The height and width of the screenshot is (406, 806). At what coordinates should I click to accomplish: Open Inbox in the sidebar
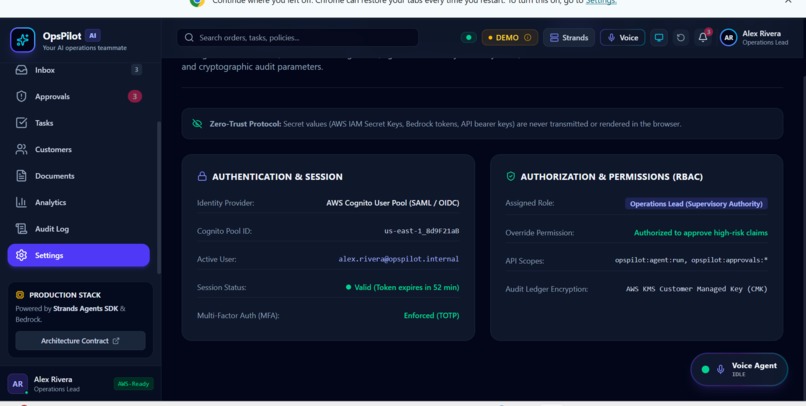point(78,70)
